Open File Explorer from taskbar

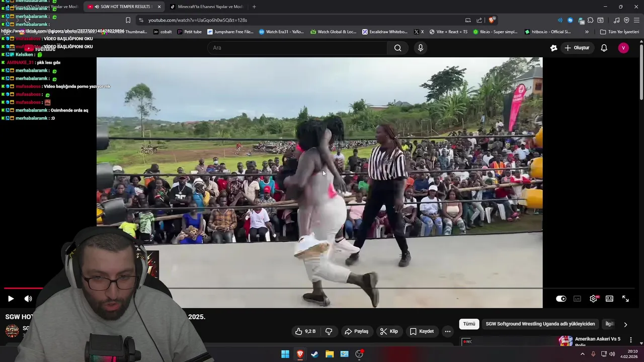pos(330,354)
